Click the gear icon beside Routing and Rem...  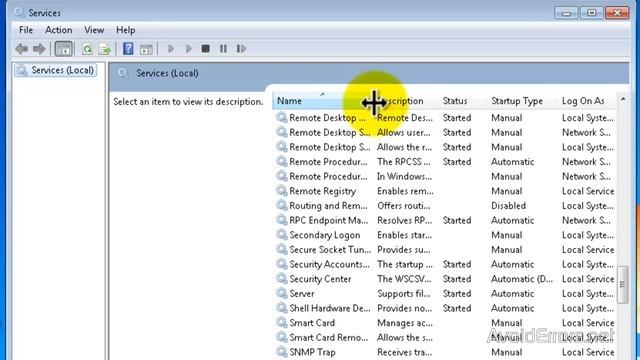[282, 205]
